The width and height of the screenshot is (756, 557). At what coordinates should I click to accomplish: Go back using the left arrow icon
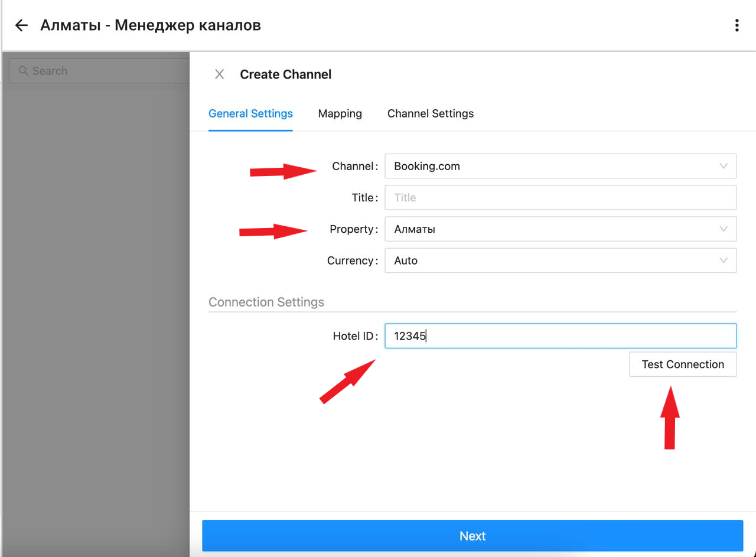tap(21, 25)
